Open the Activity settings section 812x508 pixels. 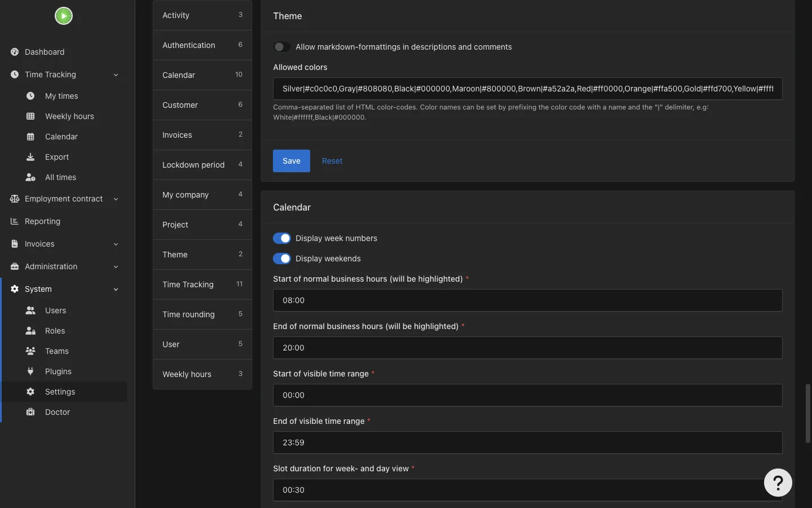(202, 15)
